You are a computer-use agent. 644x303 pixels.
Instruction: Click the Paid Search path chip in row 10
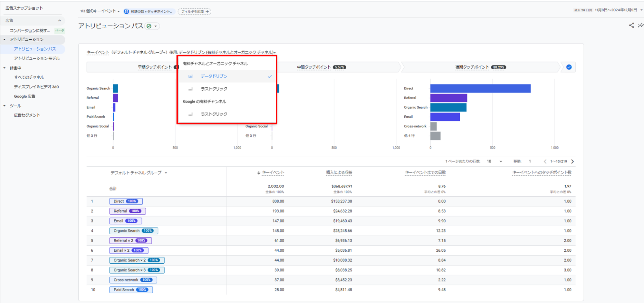click(x=131, y=290)
